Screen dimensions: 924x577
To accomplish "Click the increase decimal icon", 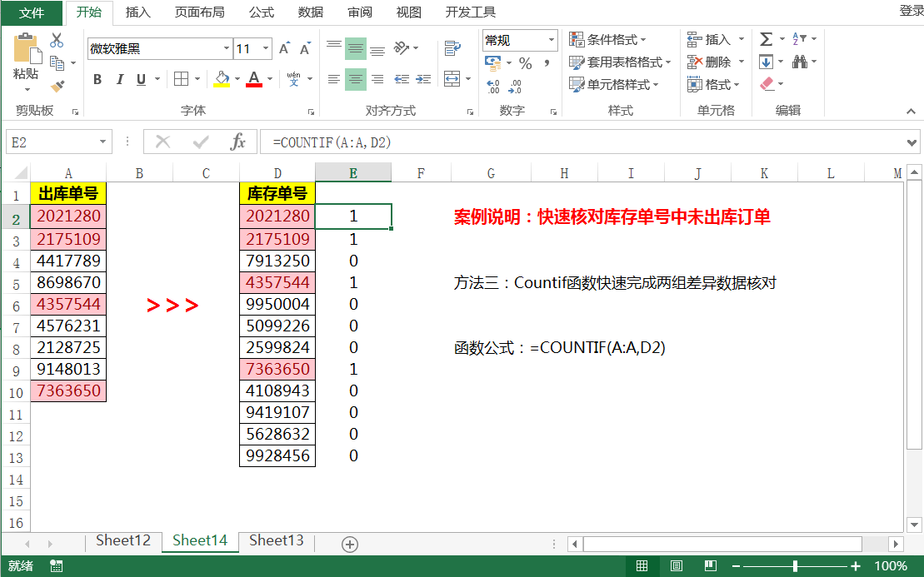I will point(493,87).
